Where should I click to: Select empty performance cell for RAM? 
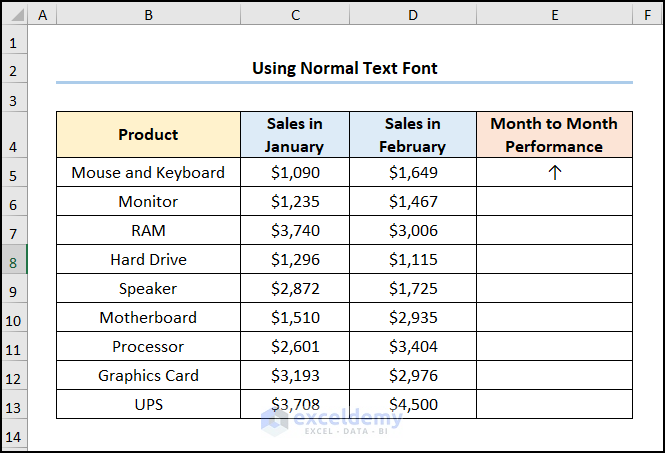click(555, 230)
